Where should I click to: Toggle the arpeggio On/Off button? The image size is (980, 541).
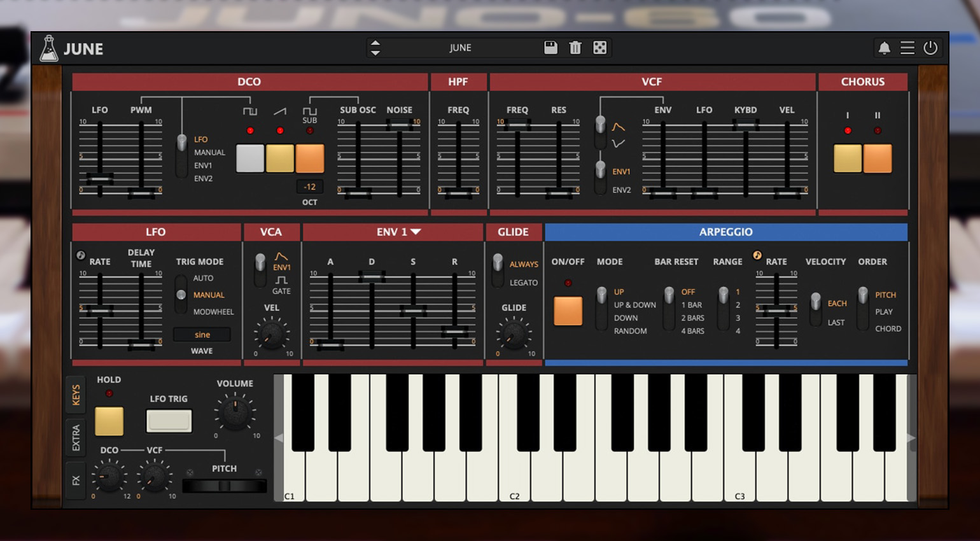click(568, 311)
